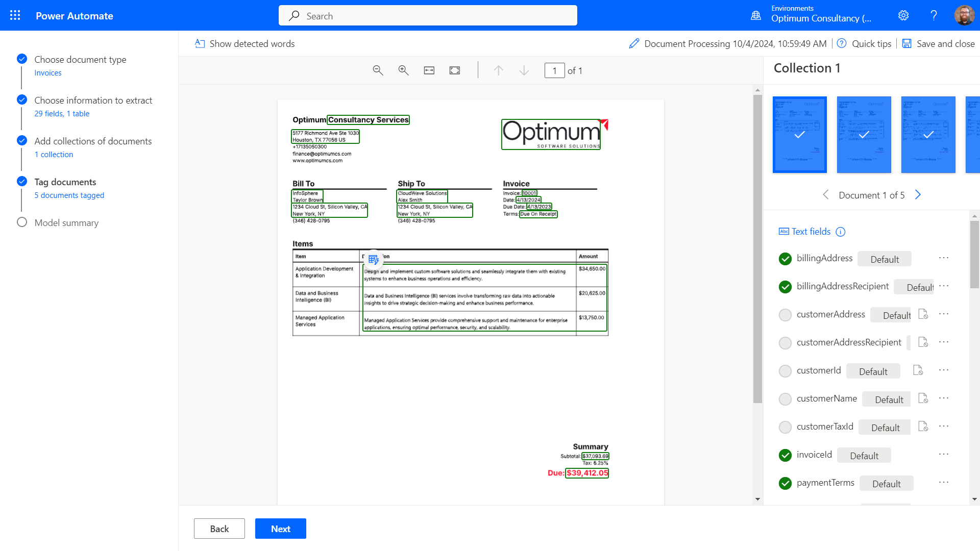The image size is (980, 551).
Task: Open the Tag documents step
Action: click(65, 182)
